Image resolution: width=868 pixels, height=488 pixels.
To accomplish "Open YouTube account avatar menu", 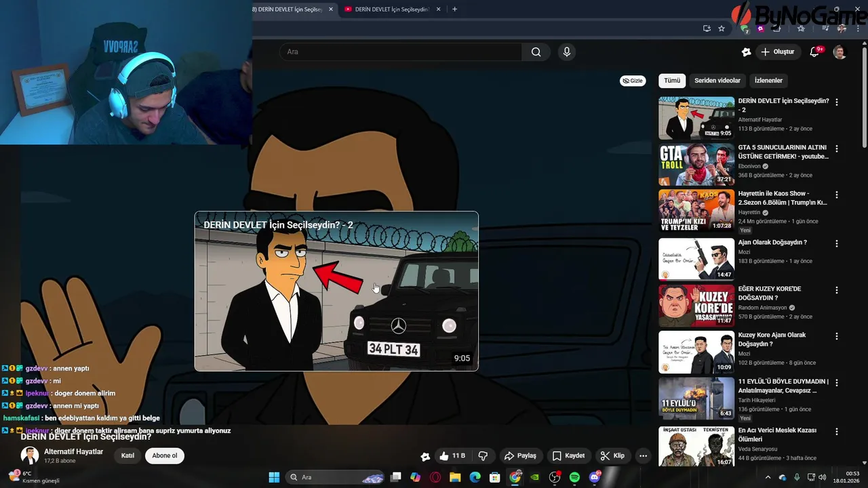I will [x=840, y=52].
